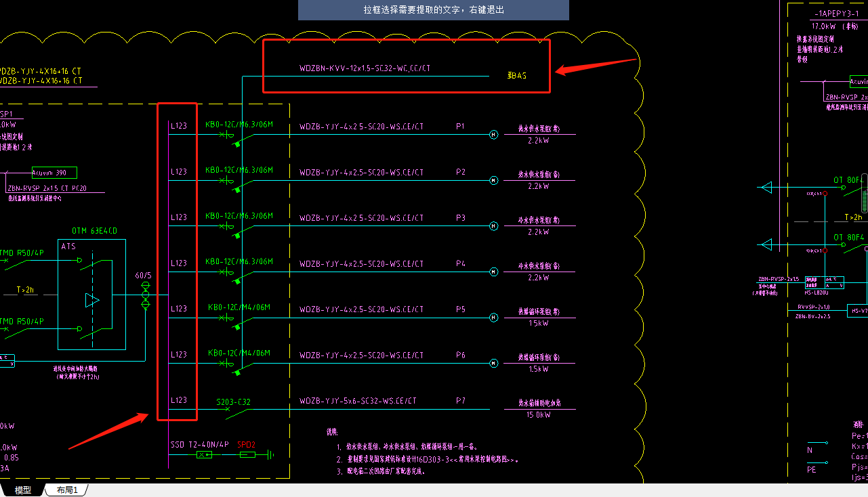Switch to the 模型 tab
The image size is (868, 497).
coord(23,490)
